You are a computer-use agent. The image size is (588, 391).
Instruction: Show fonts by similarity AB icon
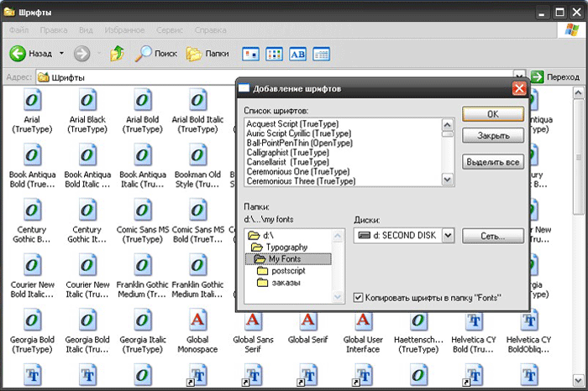297,54
